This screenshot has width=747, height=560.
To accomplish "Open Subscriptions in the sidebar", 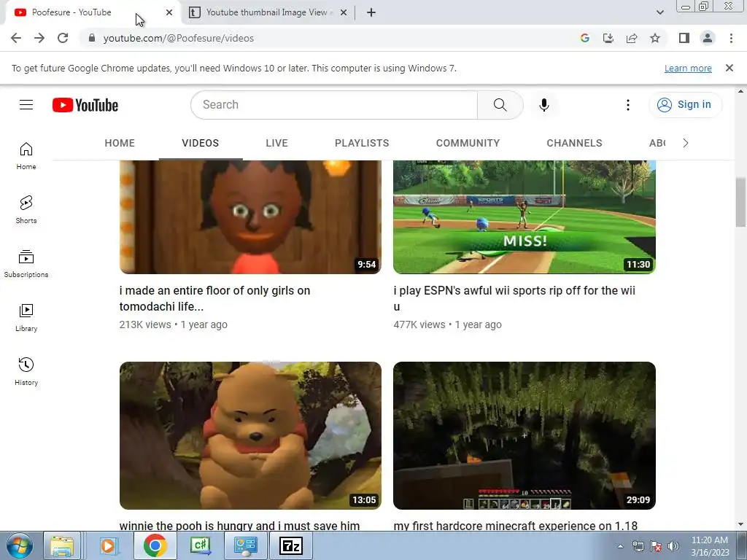I will click(x=26, y=264).
